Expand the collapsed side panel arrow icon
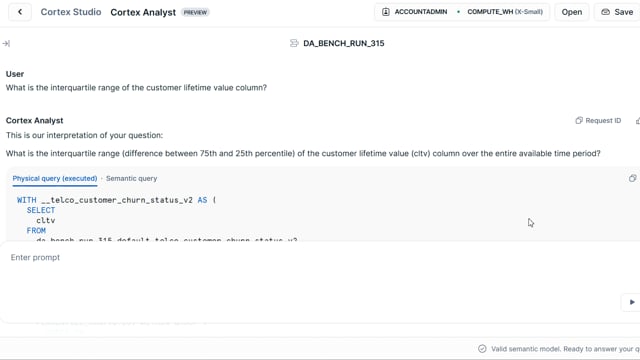 click(x=6, y=43)
